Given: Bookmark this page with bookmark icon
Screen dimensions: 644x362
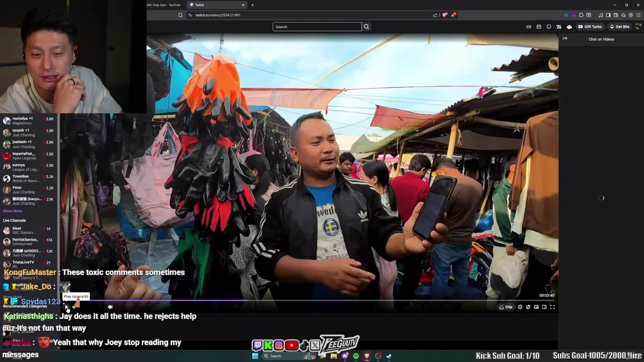Looking at the screenshot, I should coord(180,15).
